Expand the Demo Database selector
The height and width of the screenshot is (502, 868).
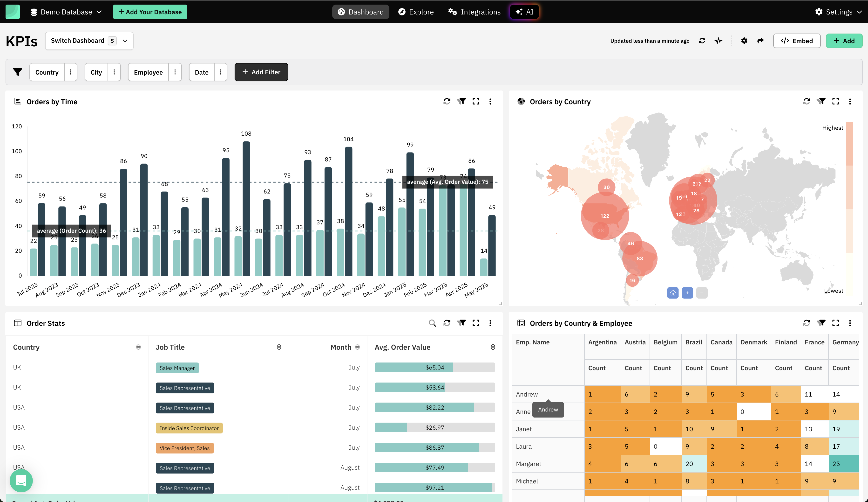click(66, 12)
